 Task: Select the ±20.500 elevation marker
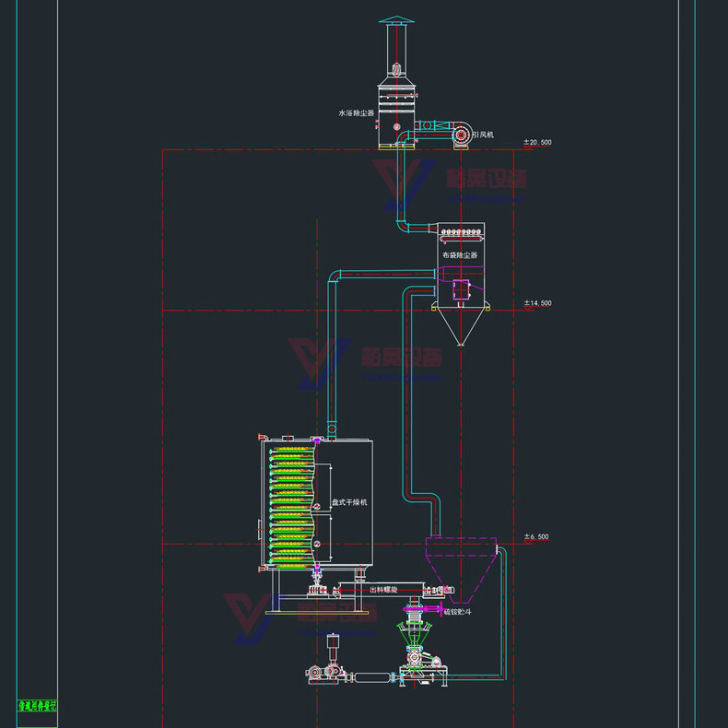(x=537, y=142)
